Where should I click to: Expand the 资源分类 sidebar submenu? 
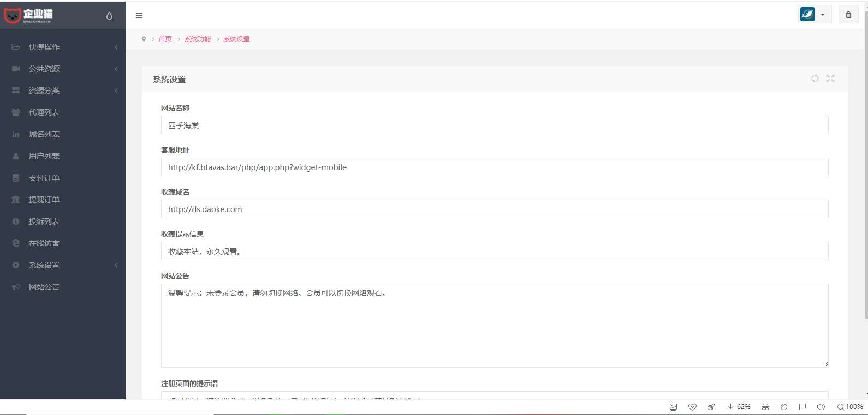point(63,91)
